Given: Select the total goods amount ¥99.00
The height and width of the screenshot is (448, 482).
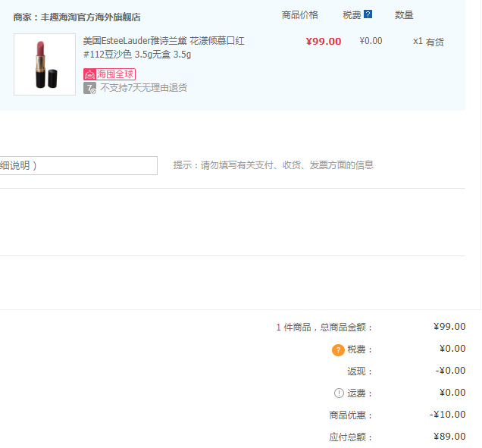Looking at the screenshot, I should click(x=449, y=327).
